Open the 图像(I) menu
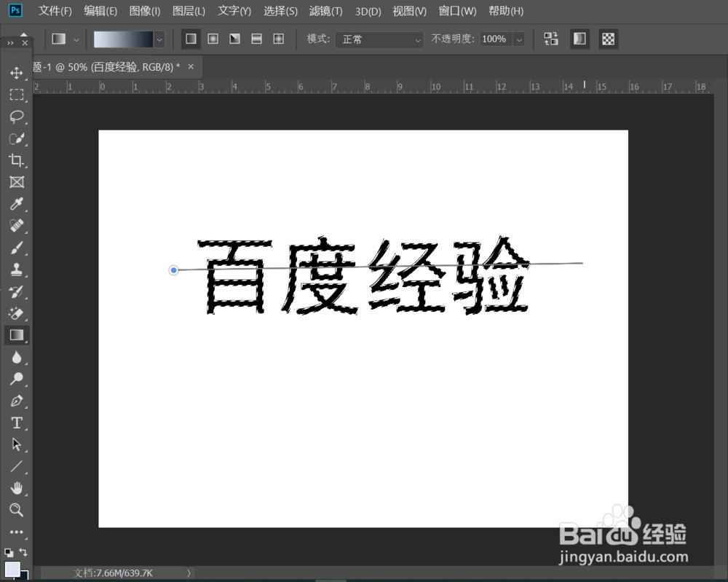Image resolution: width=728 pixels, height=582 pixels. 145,11
